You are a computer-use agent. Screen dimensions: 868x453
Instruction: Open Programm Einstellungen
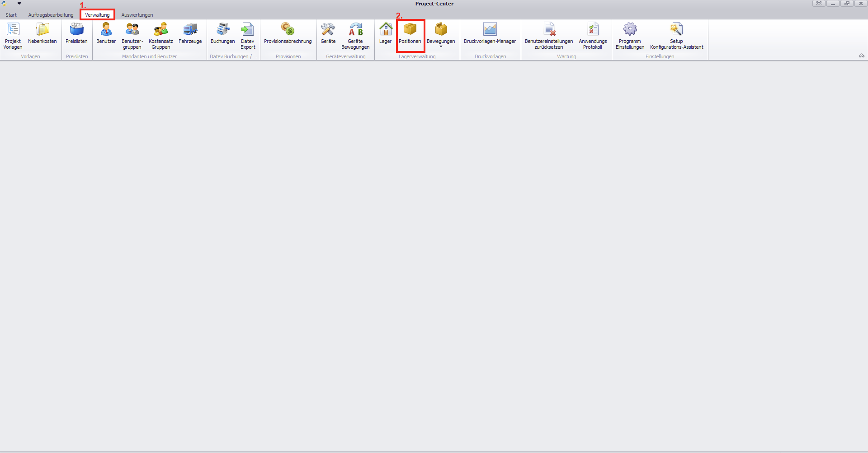coord(630,35)
